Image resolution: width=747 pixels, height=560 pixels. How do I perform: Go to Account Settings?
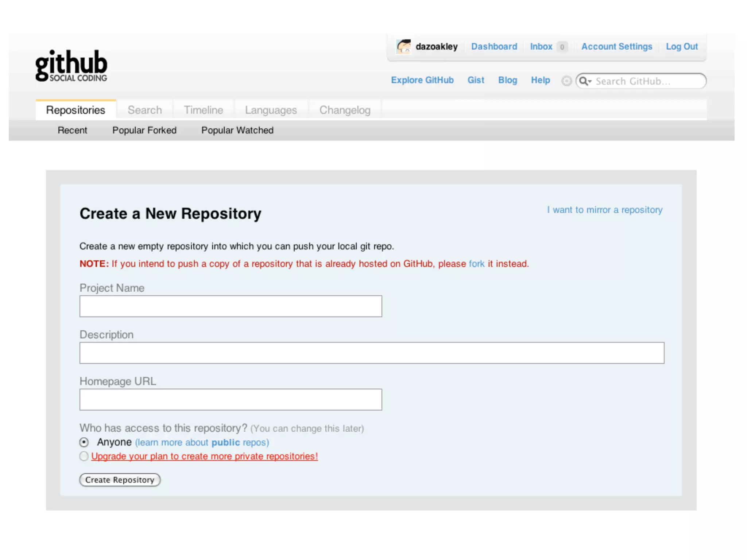point(616,47)
